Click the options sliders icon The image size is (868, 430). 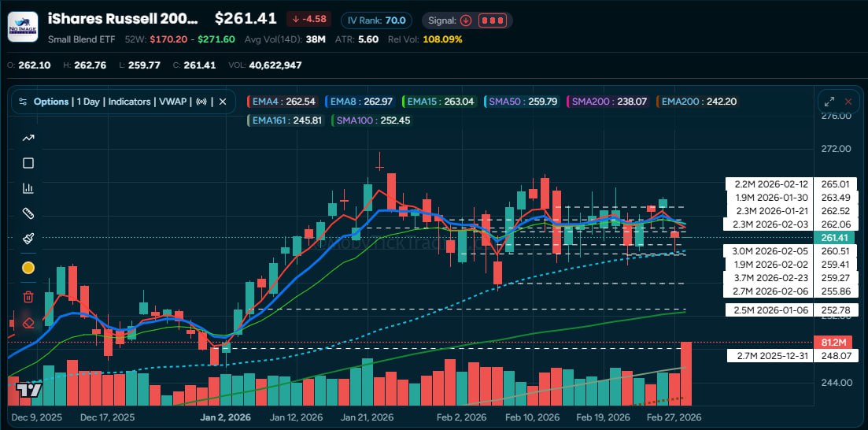coord(23,102)
